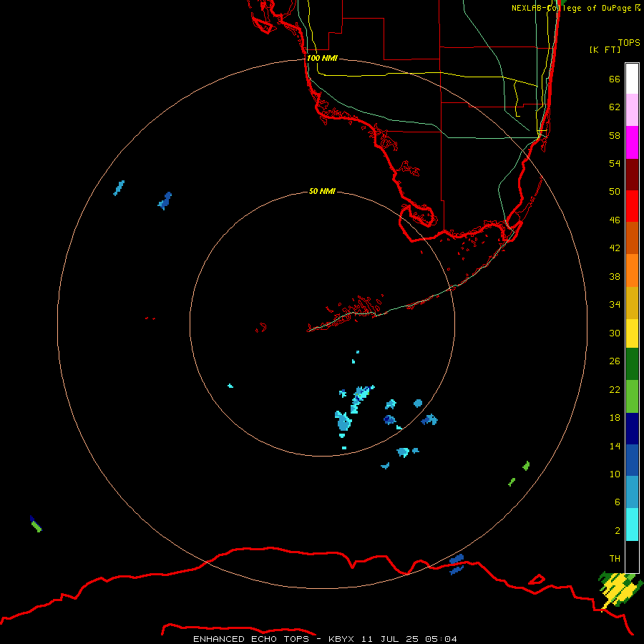The height and width of the screenshot is (644, 644).
Task: Click the green echo at far left bottom
Action: point(36,524)
